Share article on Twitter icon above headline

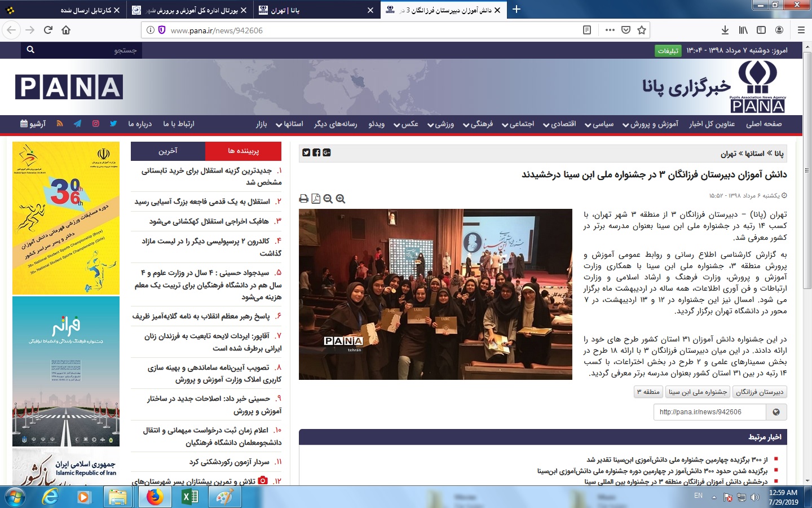tap(306, 152)
